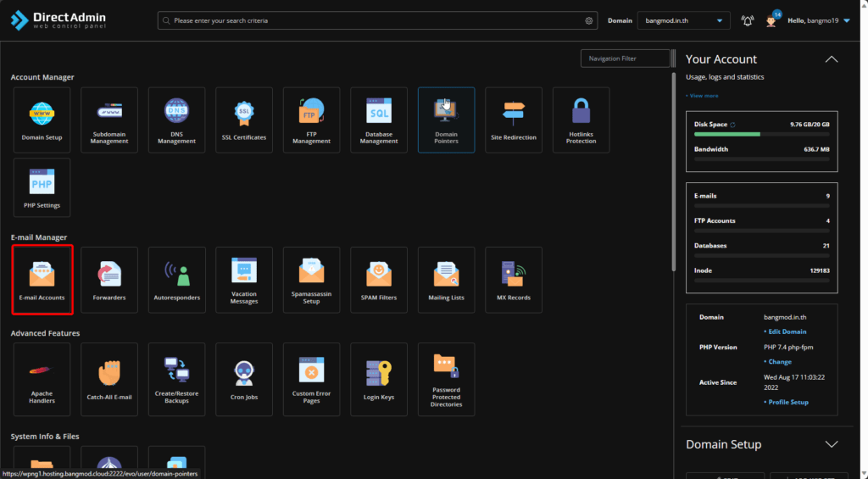
Task: Collapse the Your Account panel
Action: 832,59
